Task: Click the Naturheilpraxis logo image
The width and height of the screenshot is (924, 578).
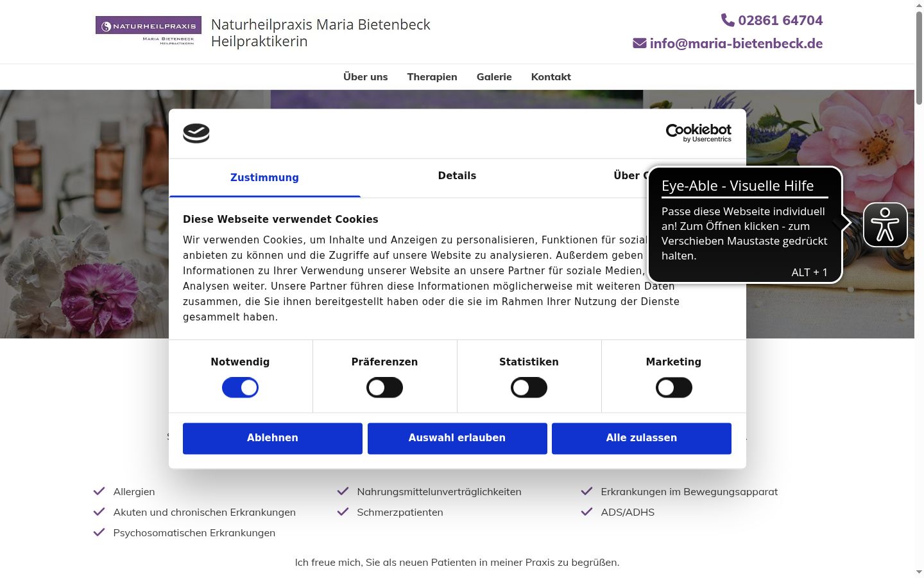Action: point(148,31)
